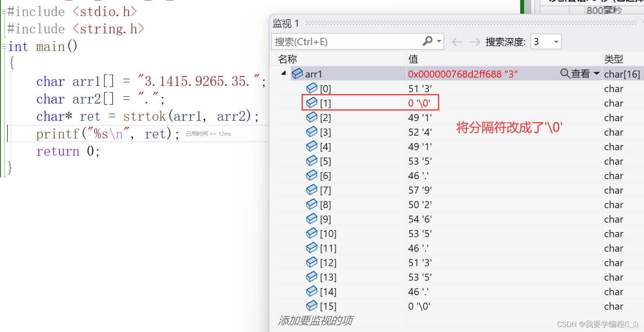
Task: Click the cube icon of element [15]
Action: [312, 306]
